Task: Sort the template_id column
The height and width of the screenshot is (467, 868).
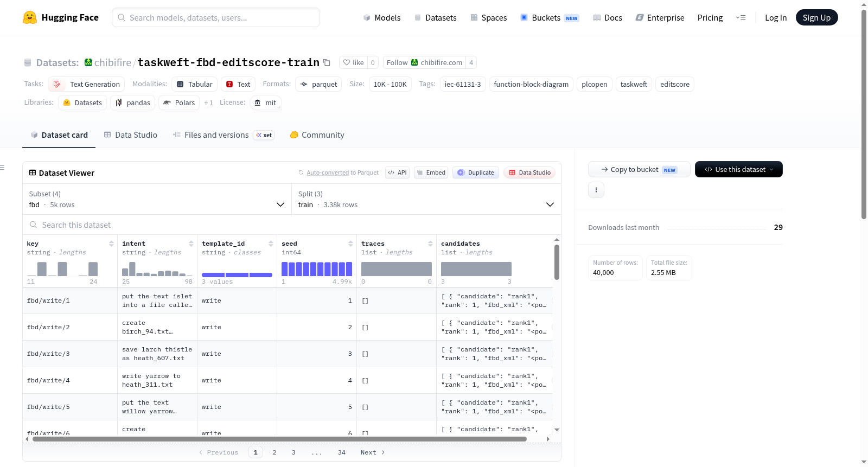Action: point(271,244)
